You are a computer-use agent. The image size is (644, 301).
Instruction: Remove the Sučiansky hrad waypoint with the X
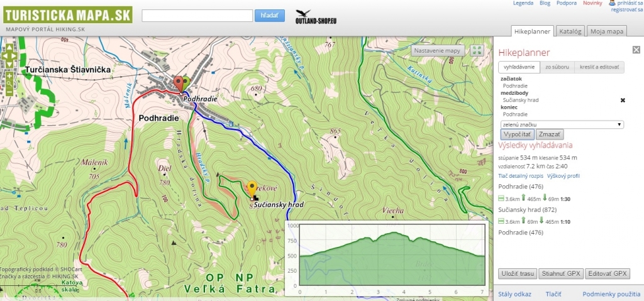point(623,100)
